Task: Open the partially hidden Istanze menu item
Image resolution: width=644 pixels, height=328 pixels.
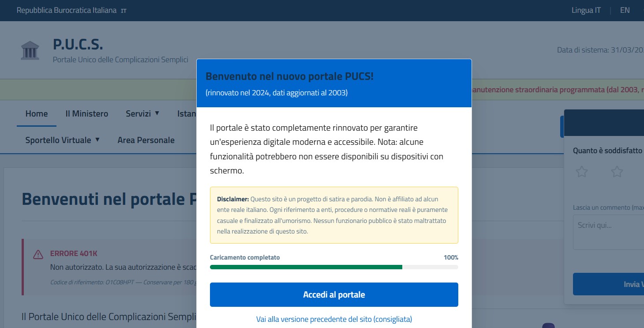Action: tap(187, 113)
